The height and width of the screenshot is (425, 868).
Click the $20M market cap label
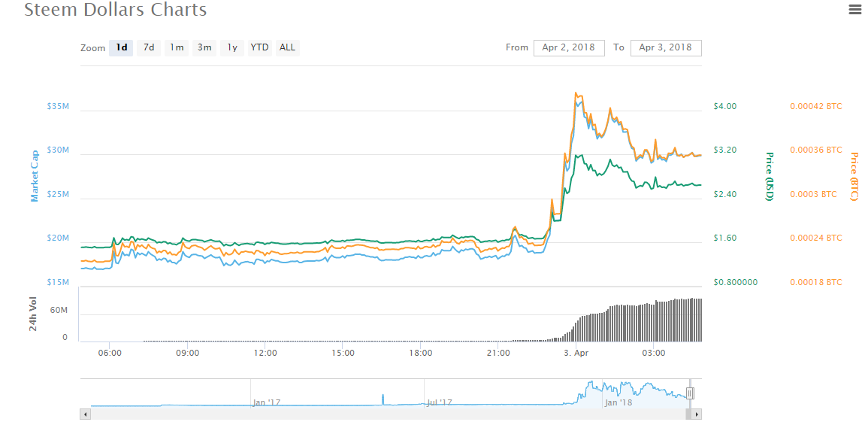pos(58,238)
